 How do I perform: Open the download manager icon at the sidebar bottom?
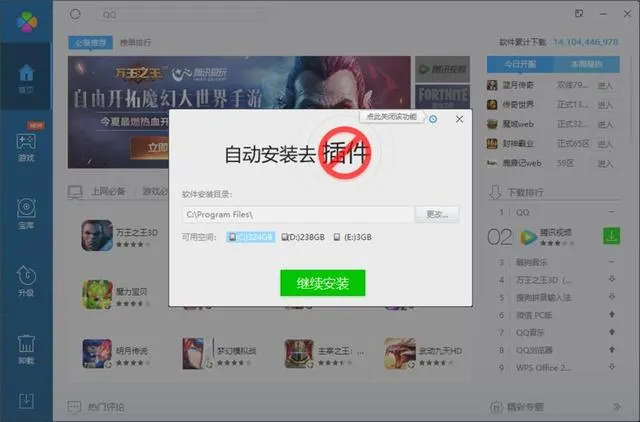click(26, 401)
